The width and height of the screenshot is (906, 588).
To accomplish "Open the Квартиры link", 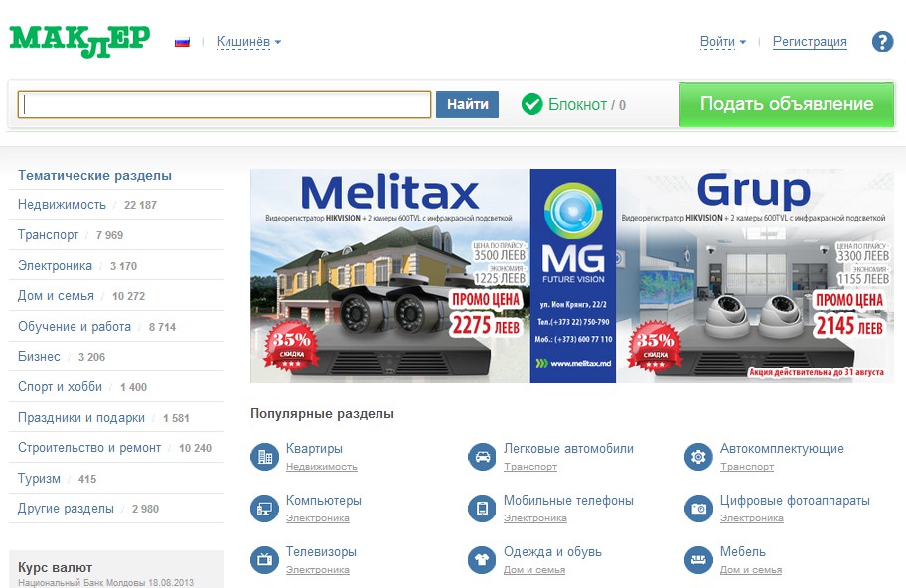I will tap(314, 449).
